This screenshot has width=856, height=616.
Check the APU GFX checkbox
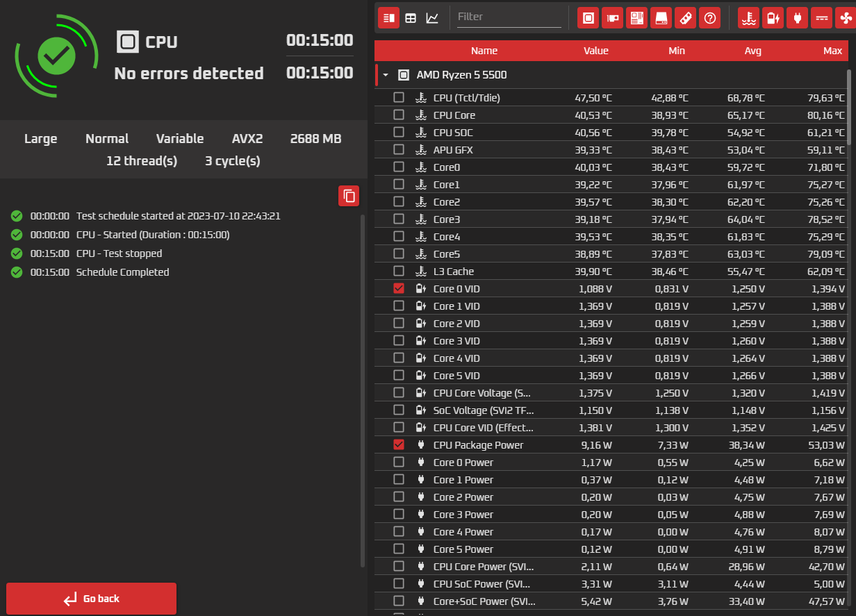(399, 149)
